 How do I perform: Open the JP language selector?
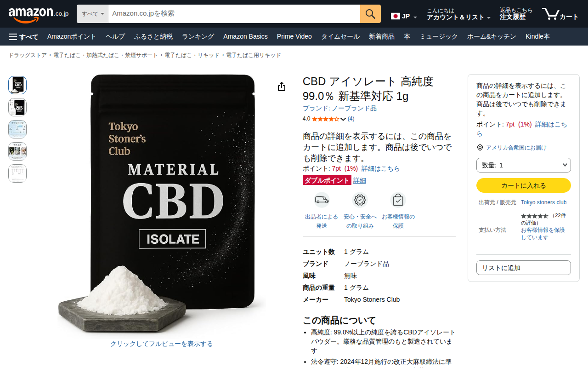click(404, 17)
